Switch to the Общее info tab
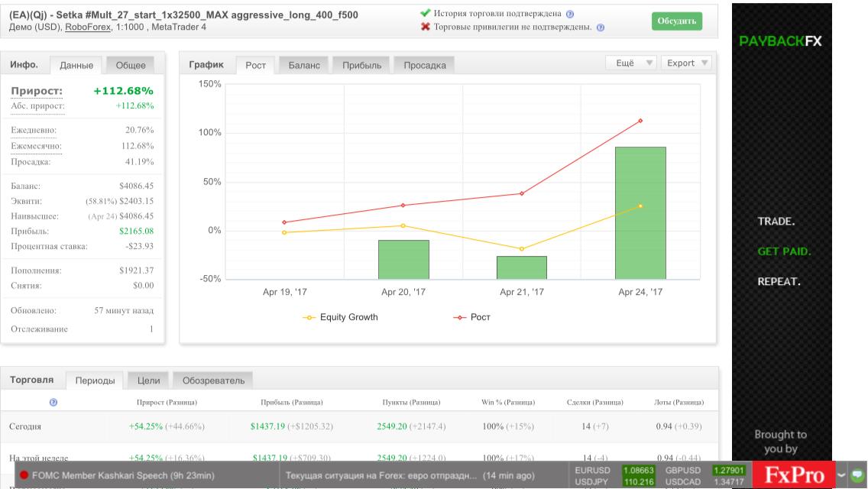The image size is (868, 489). (131, 65)
